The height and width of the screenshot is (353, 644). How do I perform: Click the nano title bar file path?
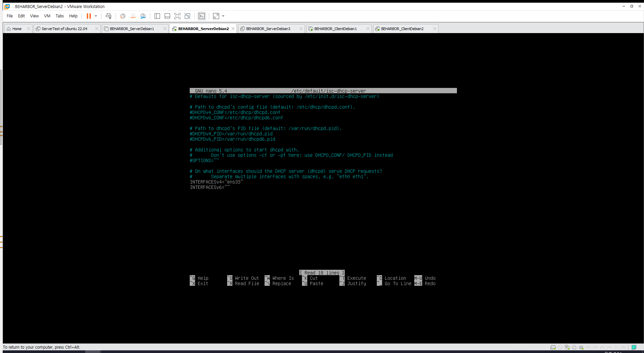(x=329, y=91)
